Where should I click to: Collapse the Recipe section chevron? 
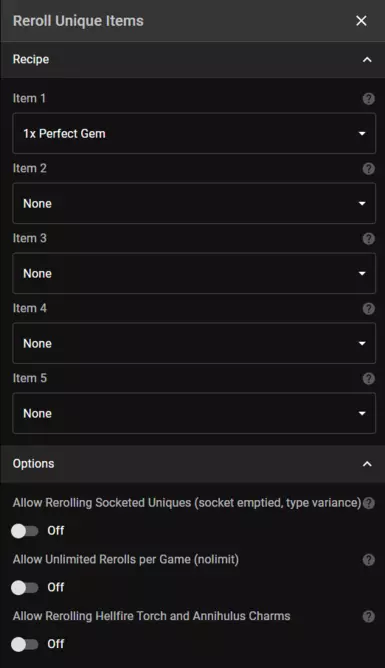coord(367,60)
